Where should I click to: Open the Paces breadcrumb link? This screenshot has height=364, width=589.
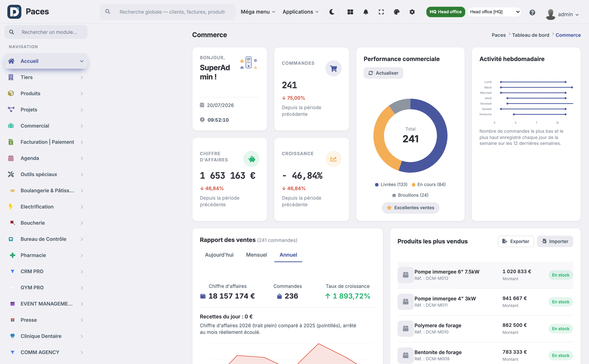(499, 35)
